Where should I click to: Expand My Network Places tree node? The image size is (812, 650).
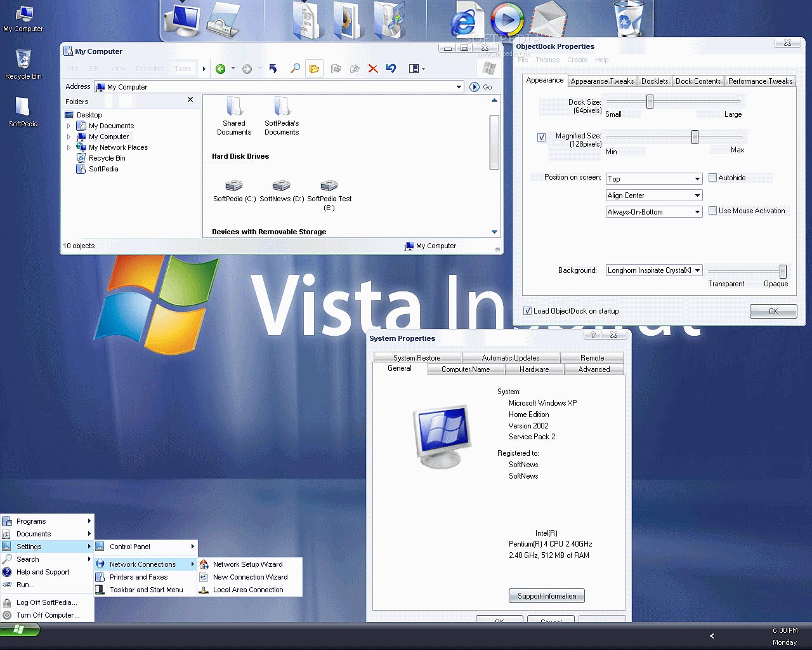click(x=69, y=147)
